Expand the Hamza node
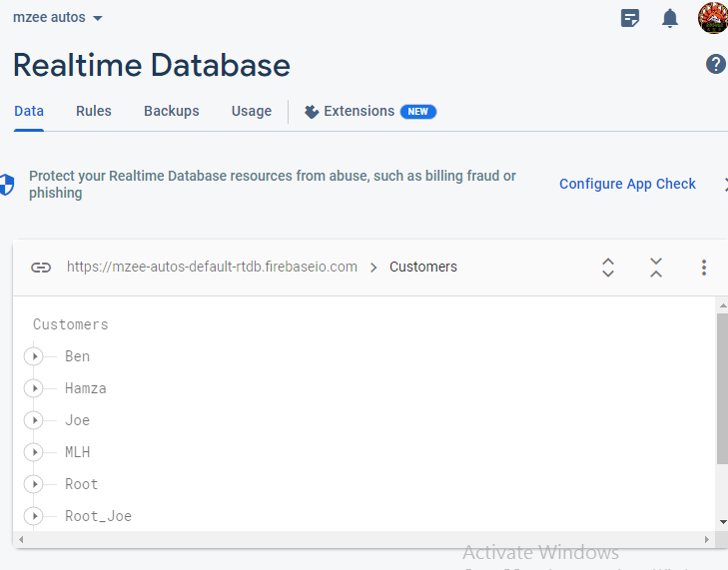This screenshot has width=728, height=570. coord(34,388)
